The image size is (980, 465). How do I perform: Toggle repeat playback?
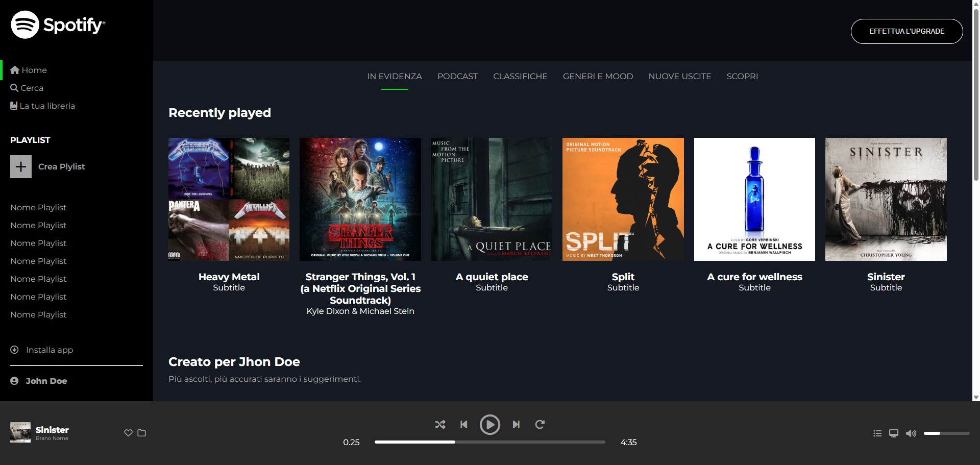click(x=540, y=424)
